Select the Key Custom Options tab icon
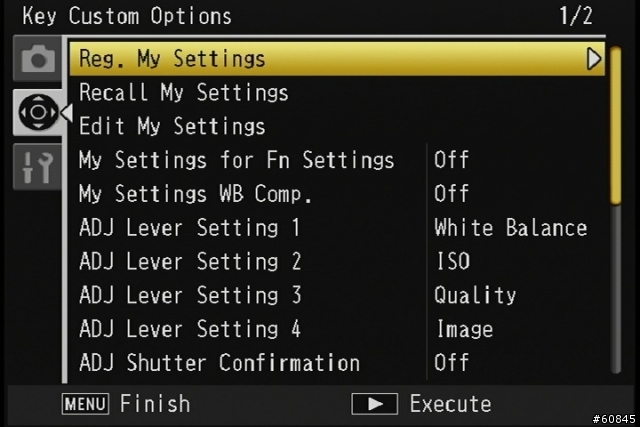 click(38, 112)
